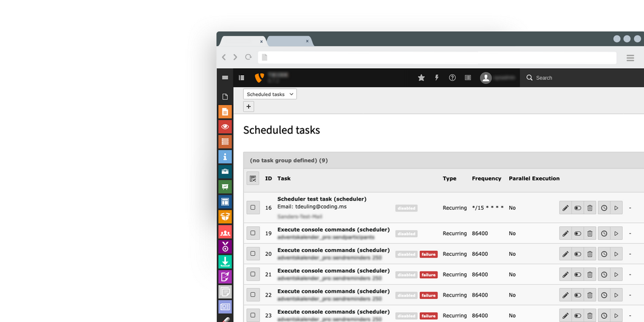
Task: Open the View module eye icon in sidebar
Action: (225, 126)
